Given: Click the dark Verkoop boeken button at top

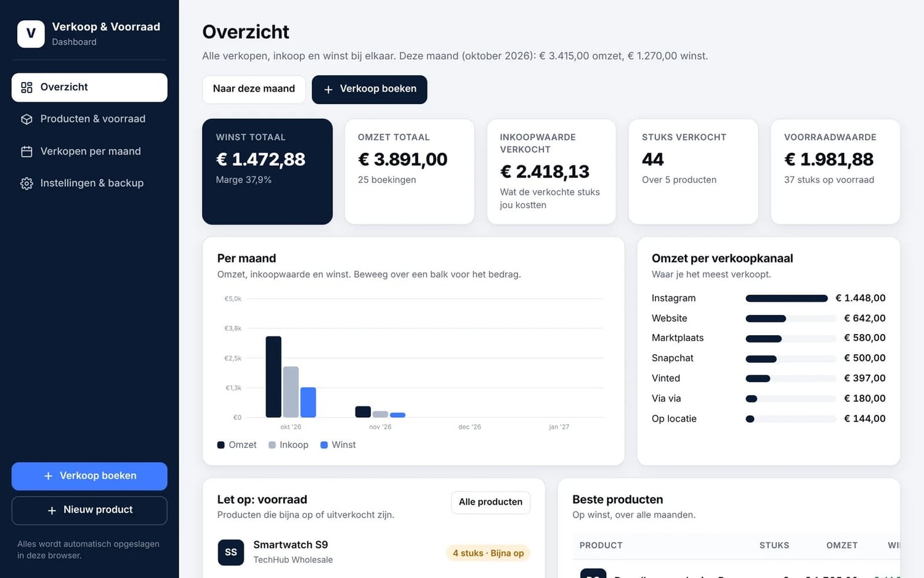Looking at the screenshot, I should tap(370, 89).
